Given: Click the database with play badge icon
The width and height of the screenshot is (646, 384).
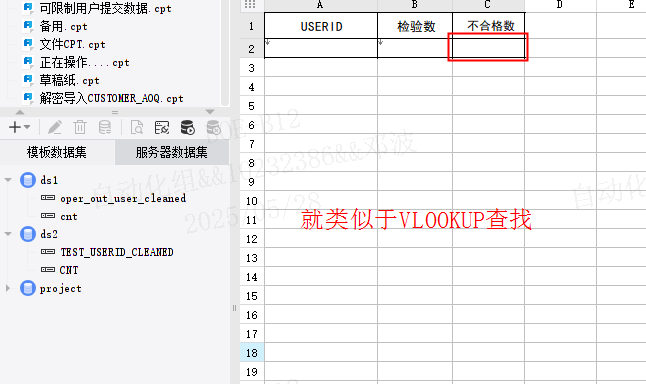Looking at the screenshot, I should point(187,127).
